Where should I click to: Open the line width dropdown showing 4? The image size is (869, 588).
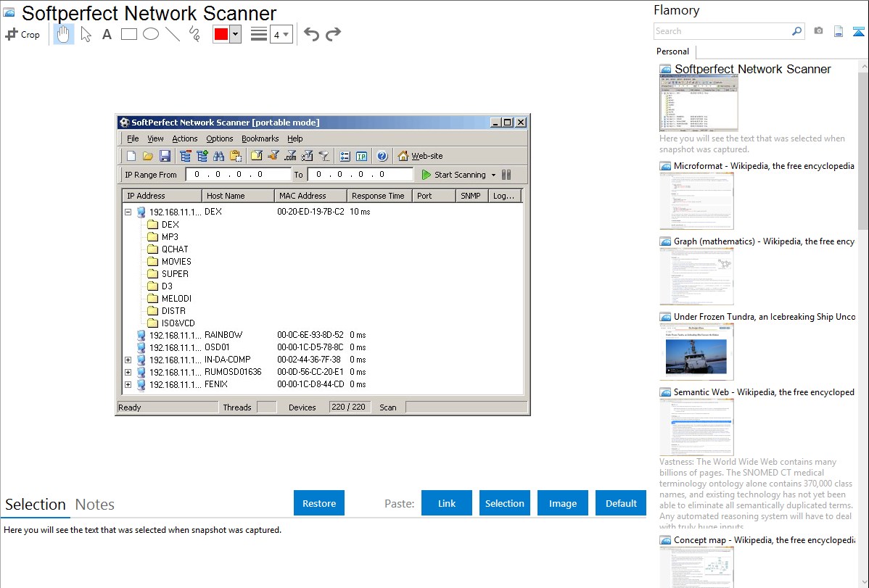point(281,34)
